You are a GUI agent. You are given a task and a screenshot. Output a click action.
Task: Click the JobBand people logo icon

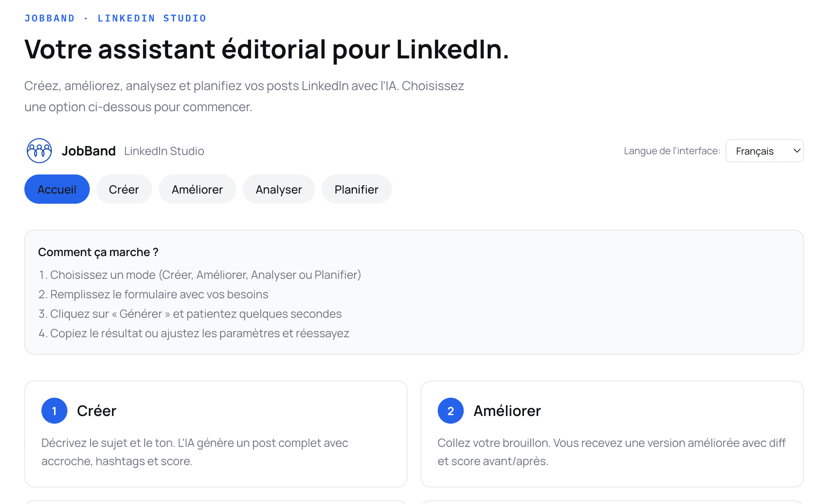(x=39, y=151)
